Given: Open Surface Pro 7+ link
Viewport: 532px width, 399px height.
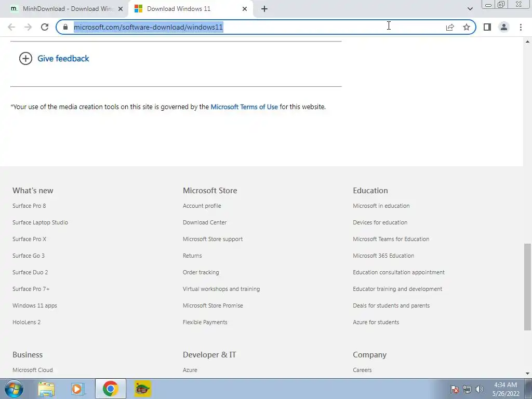Looking at the screenshot, I should pyautogui.click(x=31, y=289).
